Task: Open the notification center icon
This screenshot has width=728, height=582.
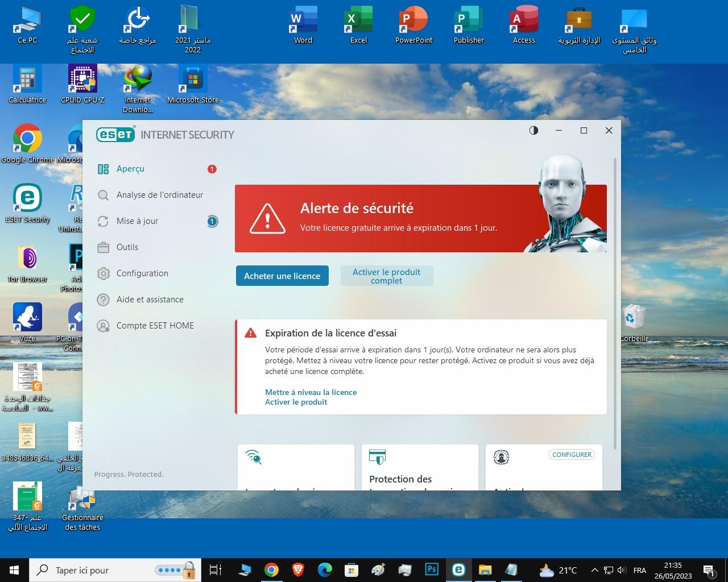Action: tap(709, 570)
